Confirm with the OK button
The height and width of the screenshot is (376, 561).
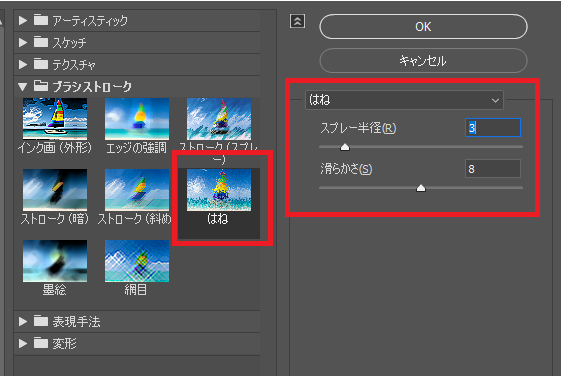423,26
